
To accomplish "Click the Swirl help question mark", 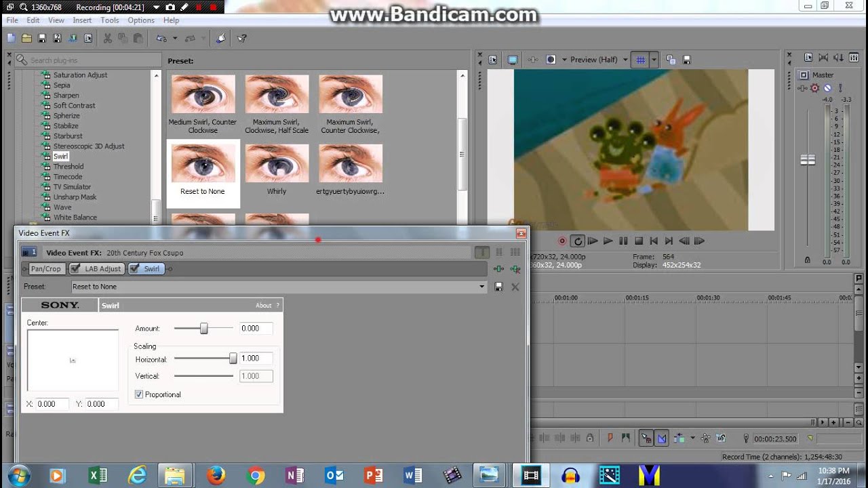I will coord(277,306).
